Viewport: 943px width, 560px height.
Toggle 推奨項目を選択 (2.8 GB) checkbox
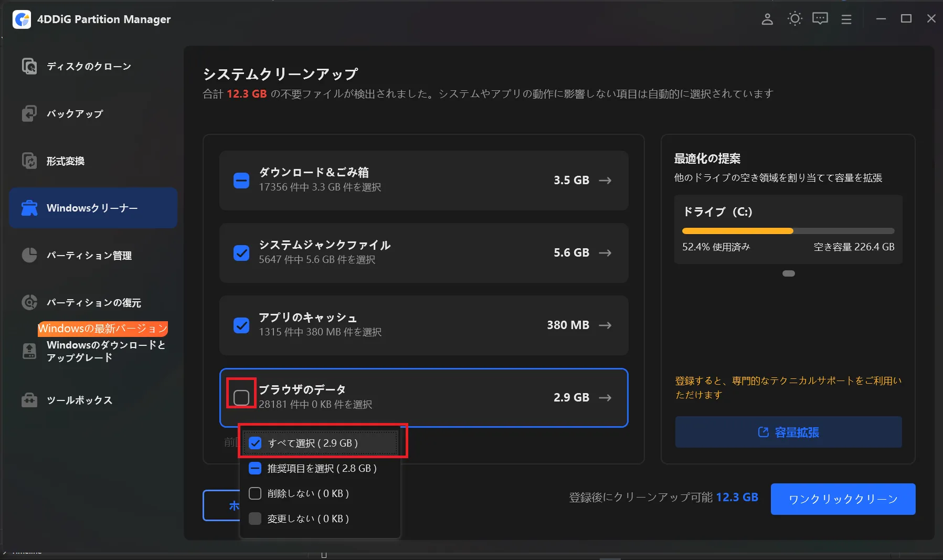pos(255,468)
